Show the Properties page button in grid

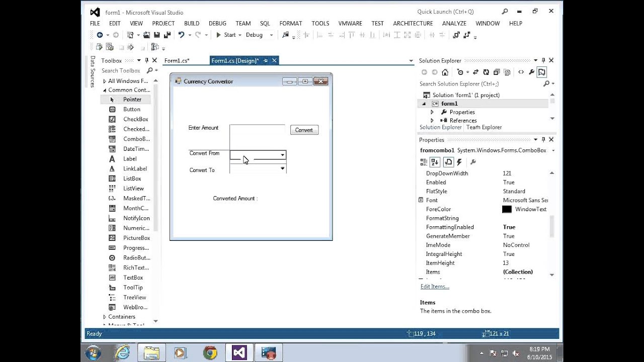tap(448, 162)
